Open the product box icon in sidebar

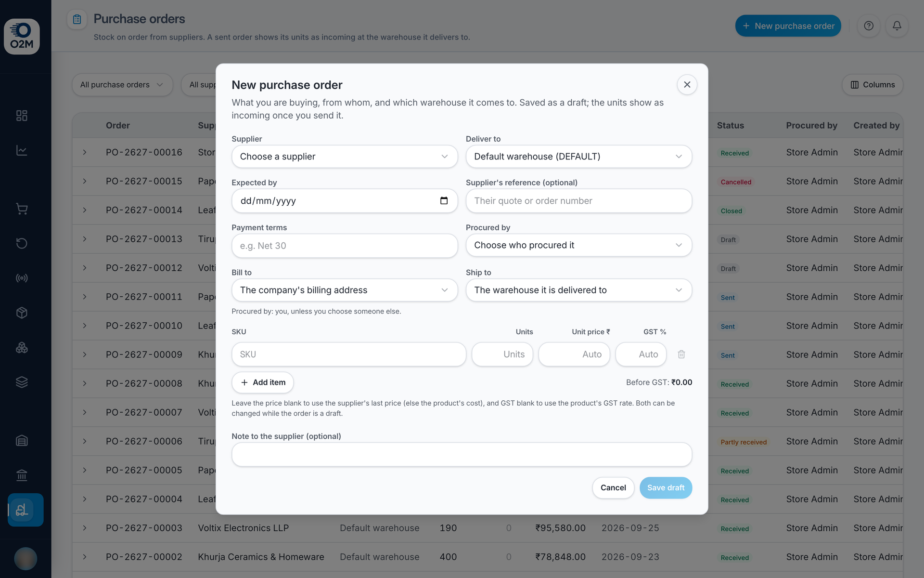(22, 313)
